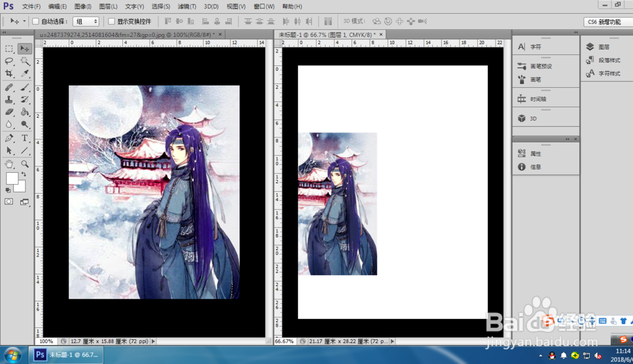
Task: Select the Dodge tool
Action: pyautogui.click(x=25, y=124)
